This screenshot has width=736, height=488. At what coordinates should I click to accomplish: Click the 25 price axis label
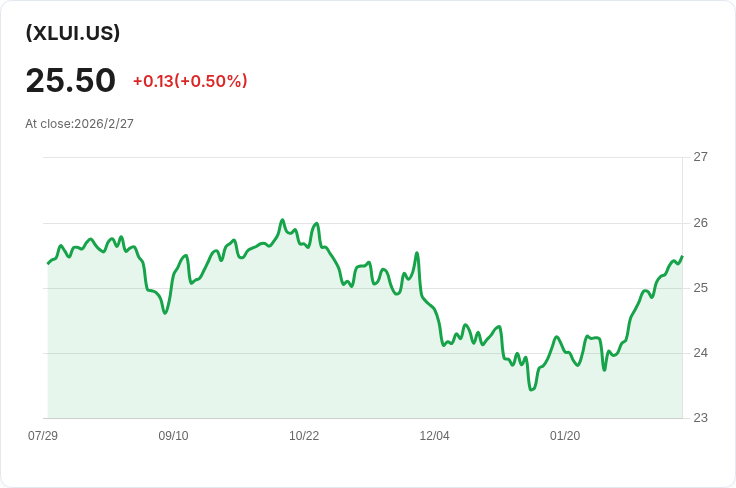pyautogui.click(x=700, y=288)
